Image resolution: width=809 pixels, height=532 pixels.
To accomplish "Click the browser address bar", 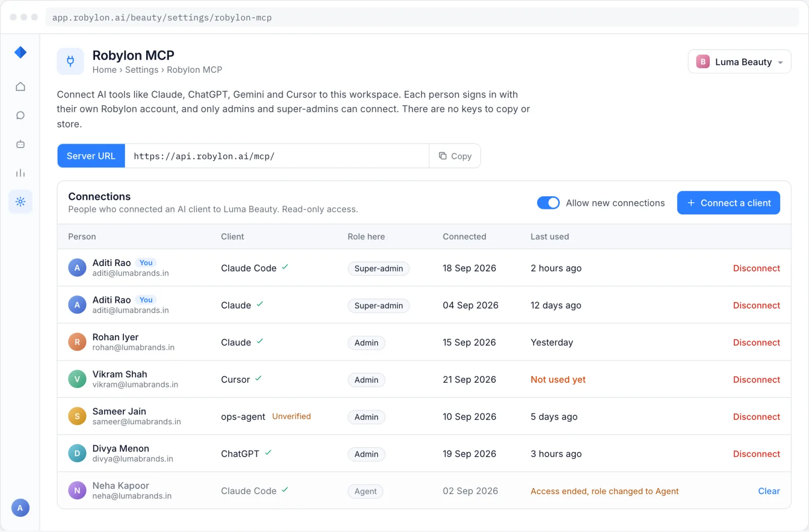I will pos(422,17).
